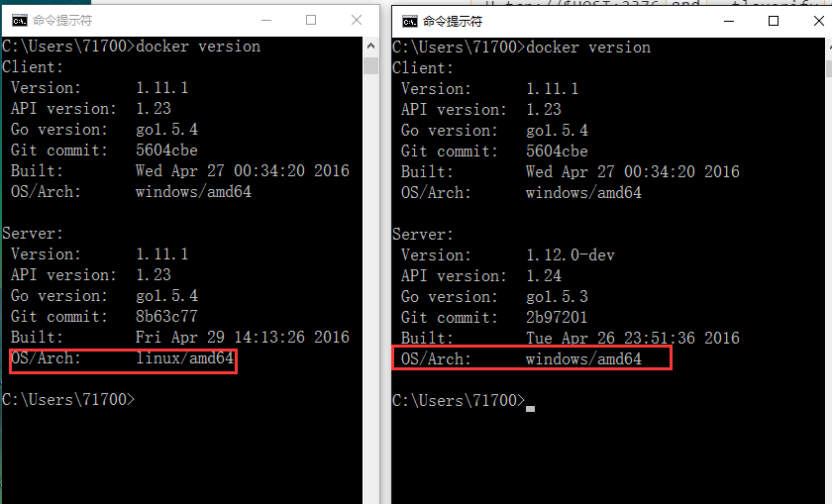Click 'Tue Apr 26 23:51:36 2016' build date

point(633,338)
